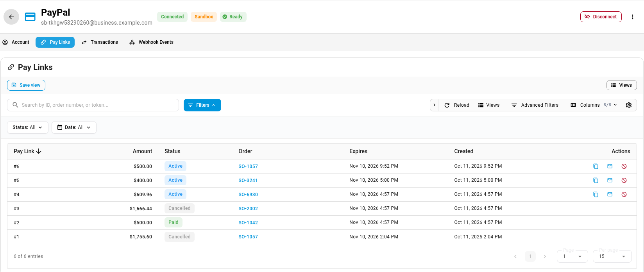Open order link SO-3241
Viewport: 644px width, 272px height.
[248, 181]
